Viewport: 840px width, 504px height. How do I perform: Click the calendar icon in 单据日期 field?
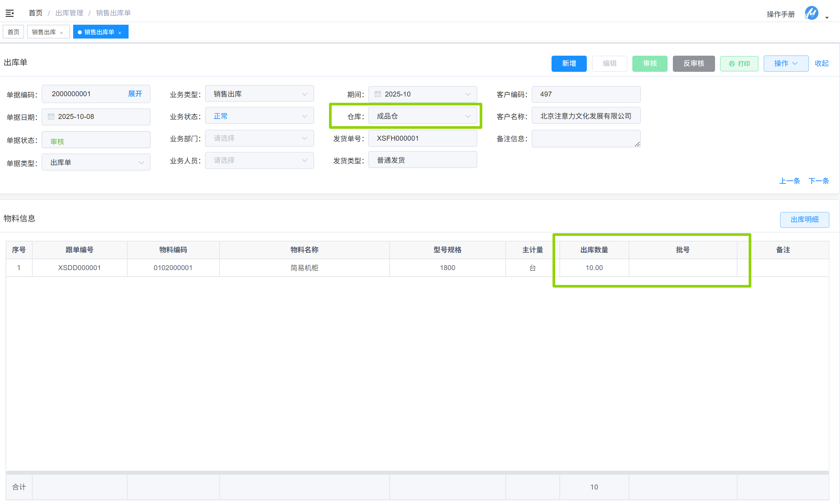point(51,117)
